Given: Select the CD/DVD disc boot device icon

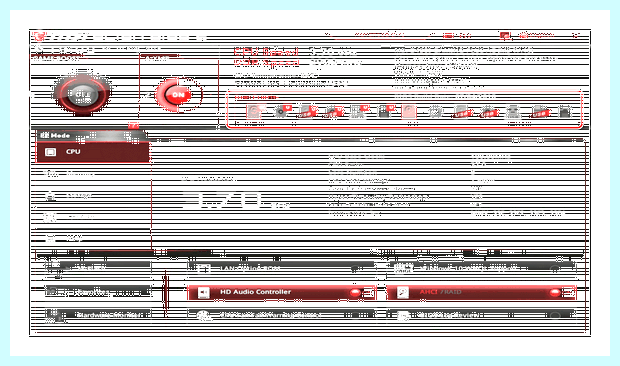Looking at the screenshot, I should 281,111.
